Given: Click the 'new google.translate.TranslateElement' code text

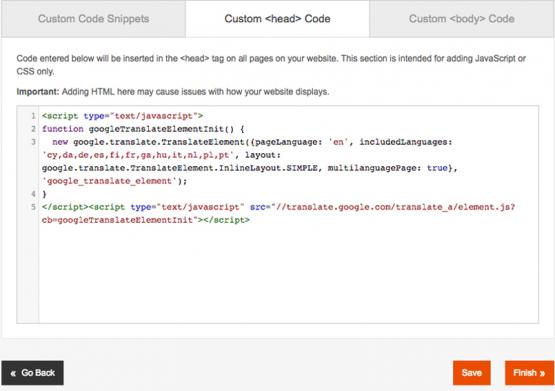Looking at the screenshot, I should click(148, 142).
